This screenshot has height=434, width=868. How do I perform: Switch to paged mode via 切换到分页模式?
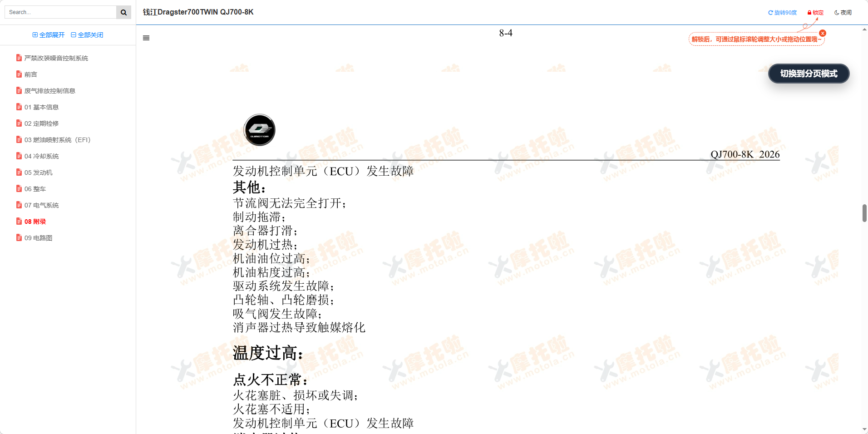[x=808, y=74]
